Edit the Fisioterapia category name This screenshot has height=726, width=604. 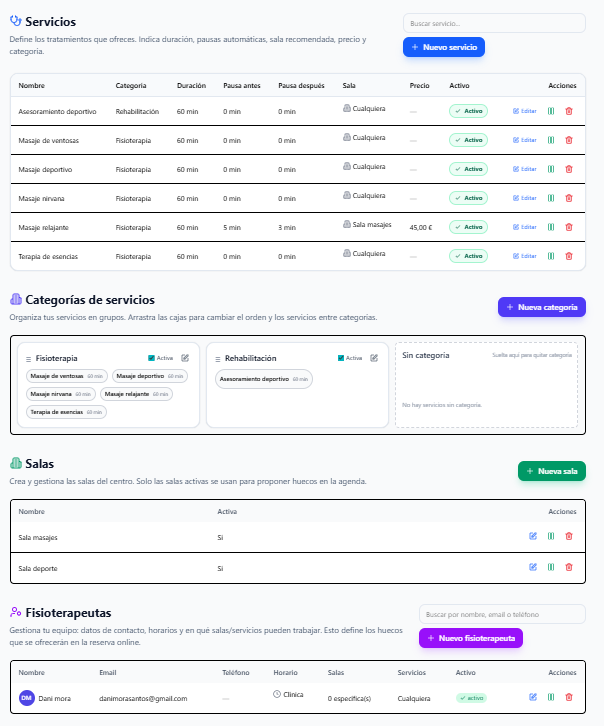185,357
